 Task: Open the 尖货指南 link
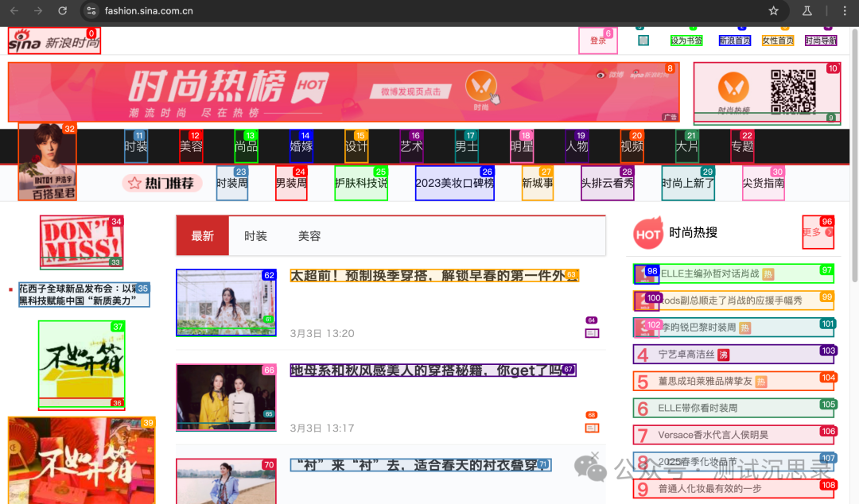[x=764, y=183]
